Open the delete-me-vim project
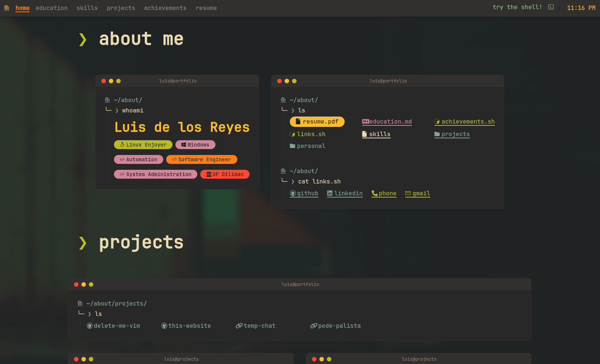The width and height of the screenshot is (600, 364). 113,326
